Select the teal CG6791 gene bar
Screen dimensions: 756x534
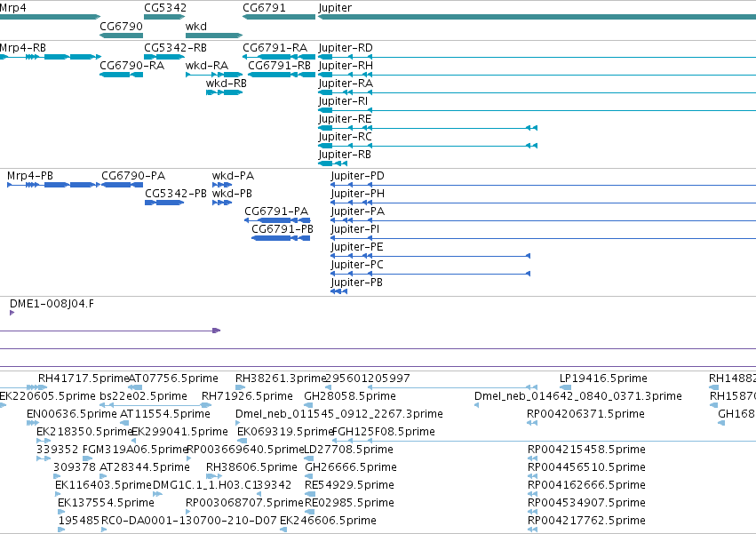(x=279, y=17)
